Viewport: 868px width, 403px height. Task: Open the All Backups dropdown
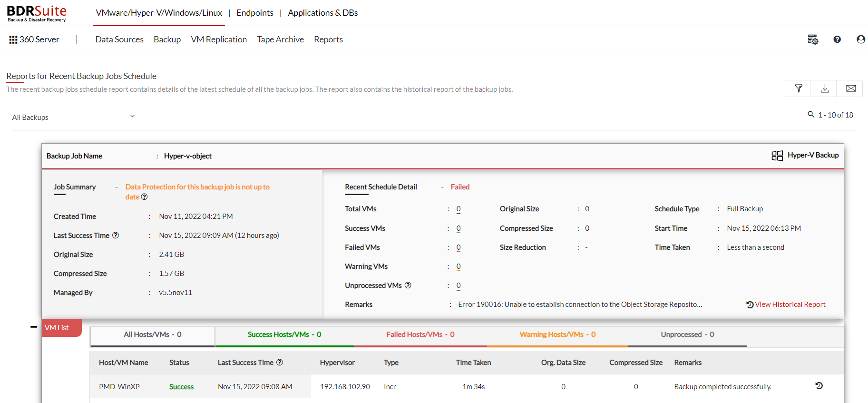(74, 117)
